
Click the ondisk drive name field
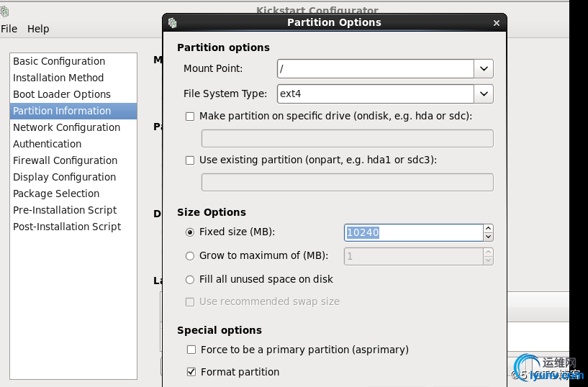tap(347, 139)
